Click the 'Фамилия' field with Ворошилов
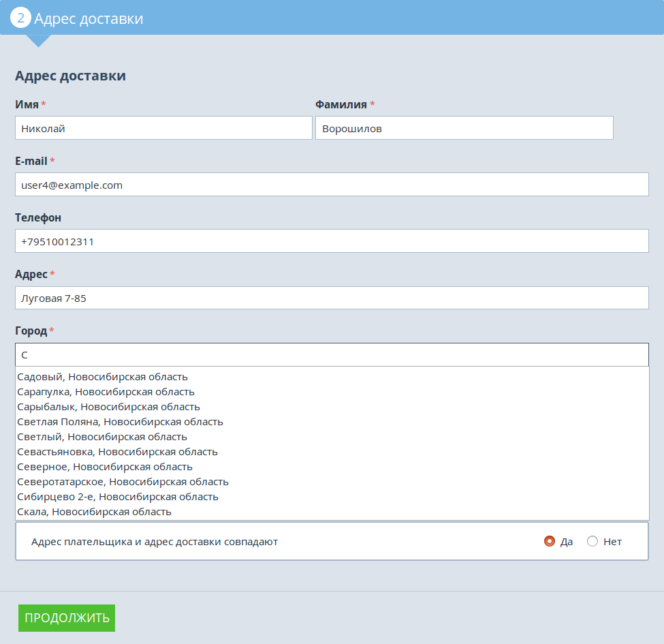 pos(464,128)
